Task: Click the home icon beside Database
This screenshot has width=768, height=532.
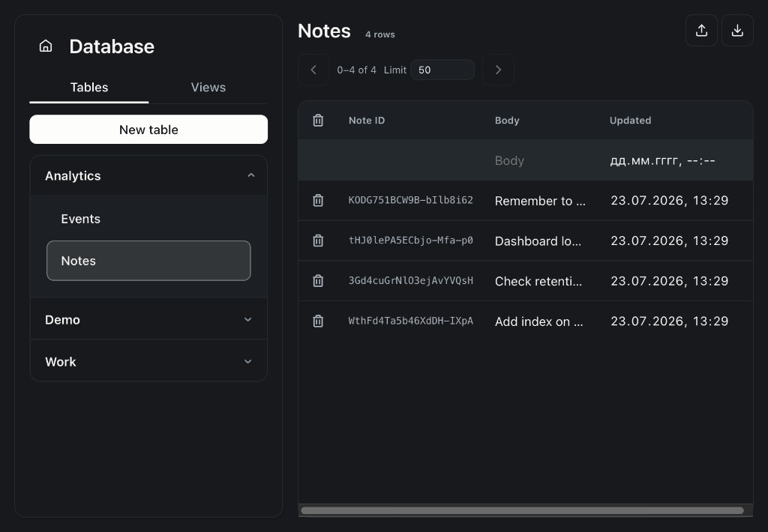Action: point(46,46)
